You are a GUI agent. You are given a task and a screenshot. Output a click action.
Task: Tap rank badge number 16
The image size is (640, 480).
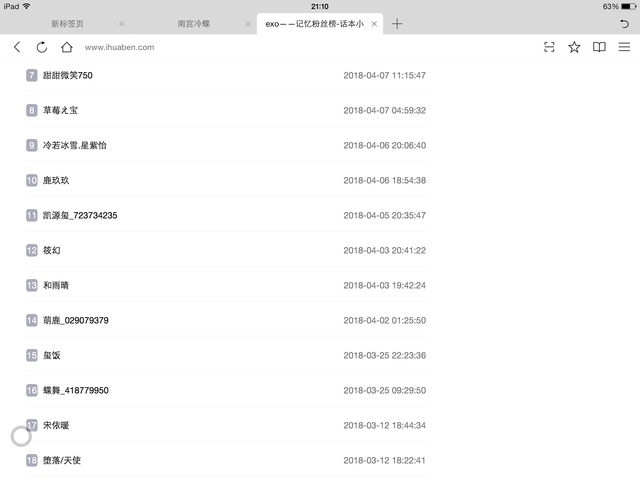(x=32, y=391)
